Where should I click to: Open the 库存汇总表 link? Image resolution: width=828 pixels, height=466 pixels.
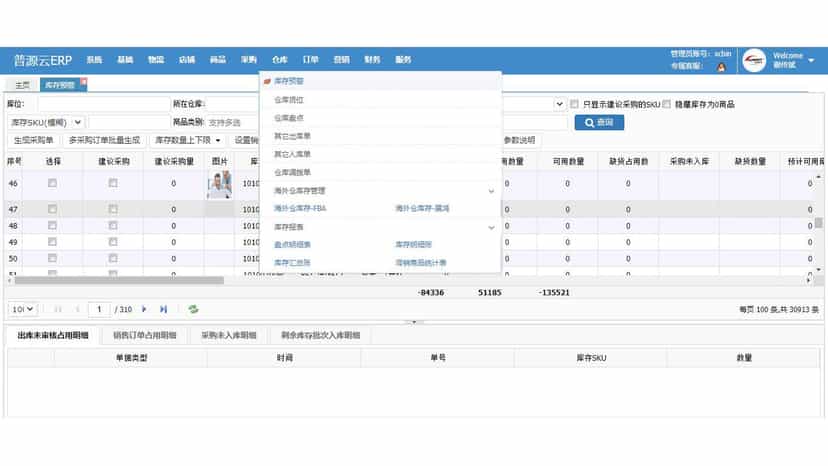pyautogui.click(x=292, y=263)
